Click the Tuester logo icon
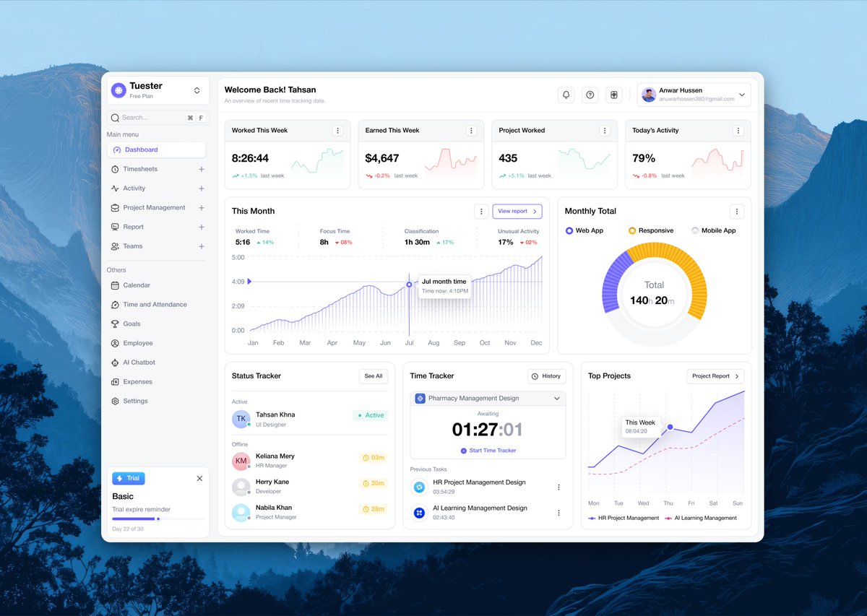Viewport: 867px width, 616px height. click(x=118, y=90)
